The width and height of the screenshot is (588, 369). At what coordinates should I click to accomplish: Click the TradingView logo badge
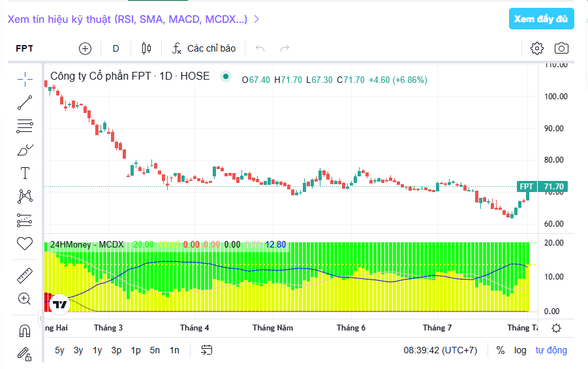pos(59,304)
